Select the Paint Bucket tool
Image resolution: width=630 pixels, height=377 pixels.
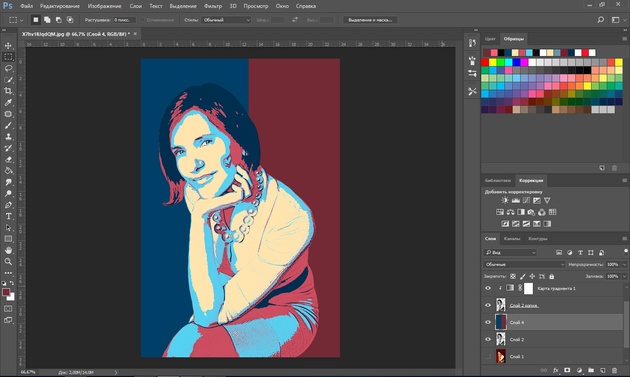click(x=8, y=171)
